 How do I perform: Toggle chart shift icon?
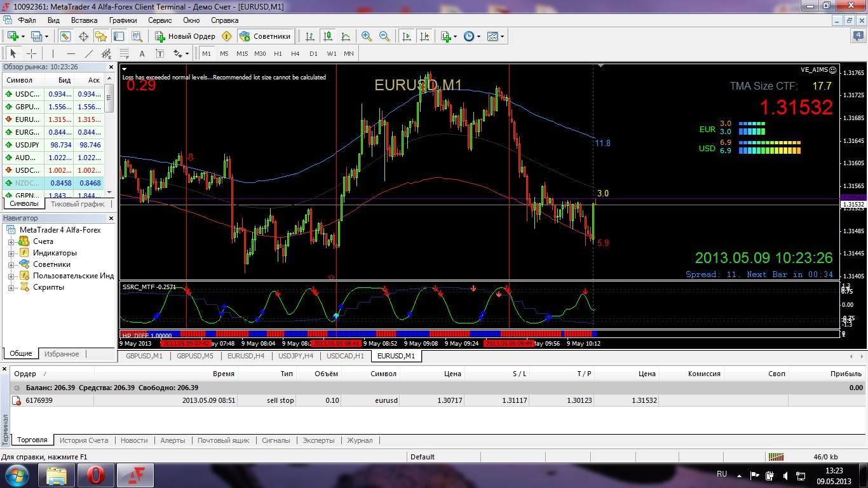click(x=424, y=36)
